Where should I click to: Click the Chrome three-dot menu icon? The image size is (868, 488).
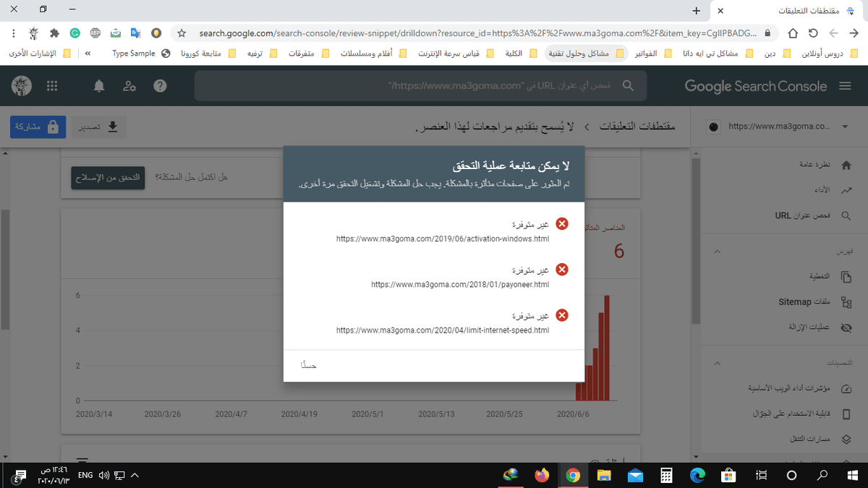14,33
